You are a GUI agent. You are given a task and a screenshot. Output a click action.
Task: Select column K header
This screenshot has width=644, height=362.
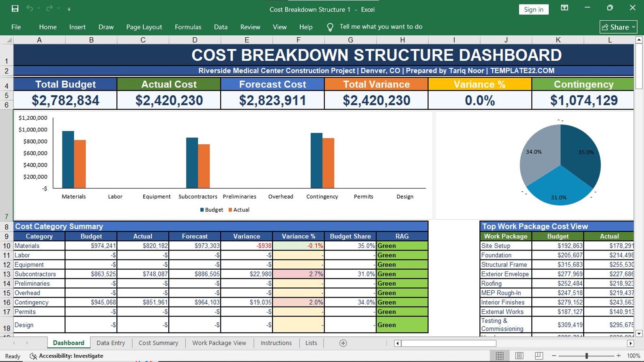tap(558, 40)
